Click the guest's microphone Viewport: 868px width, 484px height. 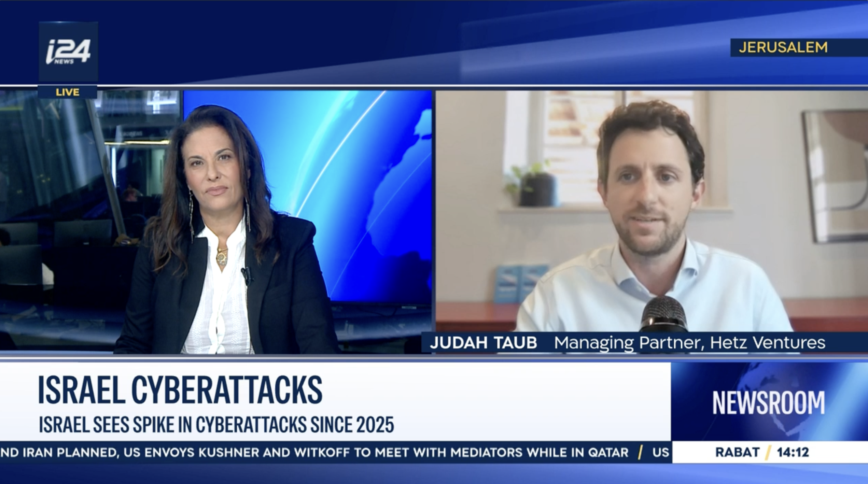664,314
